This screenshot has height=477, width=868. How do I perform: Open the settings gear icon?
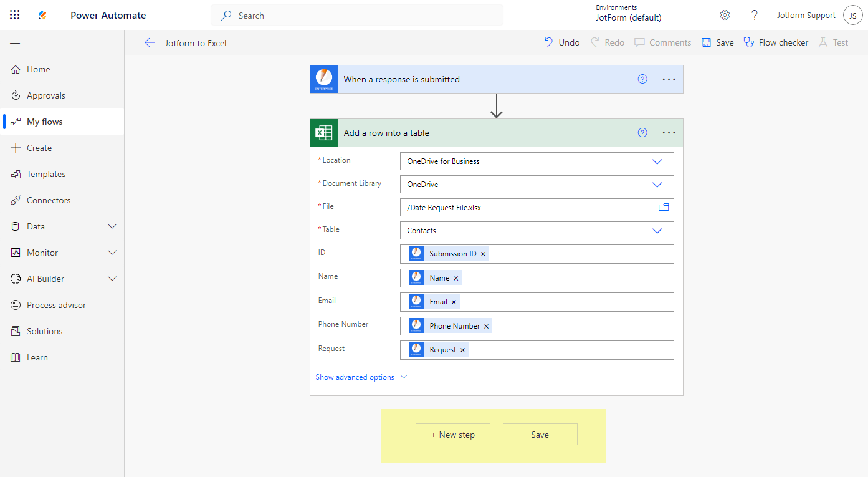(725, 15)
